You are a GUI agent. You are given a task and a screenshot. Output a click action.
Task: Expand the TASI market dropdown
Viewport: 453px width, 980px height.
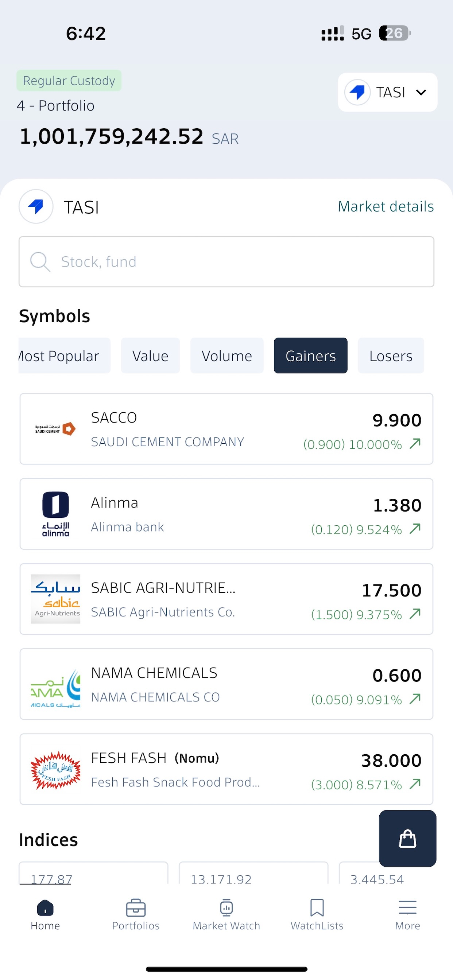(387, 92)
